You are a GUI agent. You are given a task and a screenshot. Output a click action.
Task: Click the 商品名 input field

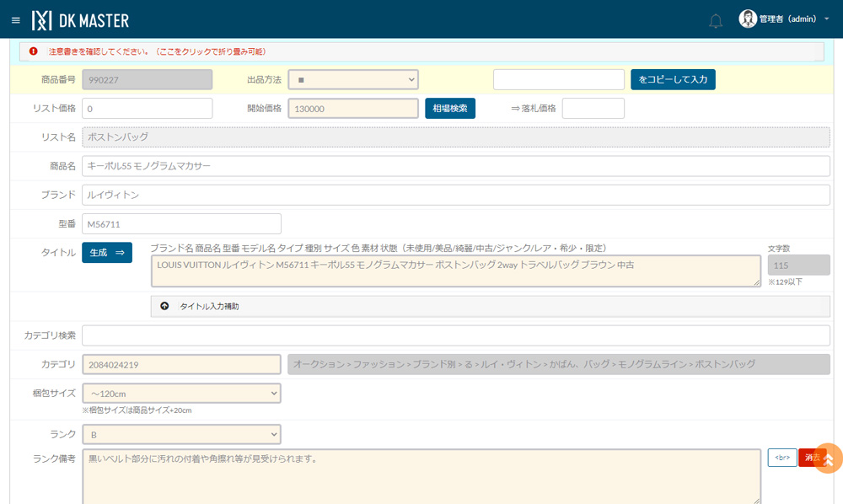coord(456,166)
